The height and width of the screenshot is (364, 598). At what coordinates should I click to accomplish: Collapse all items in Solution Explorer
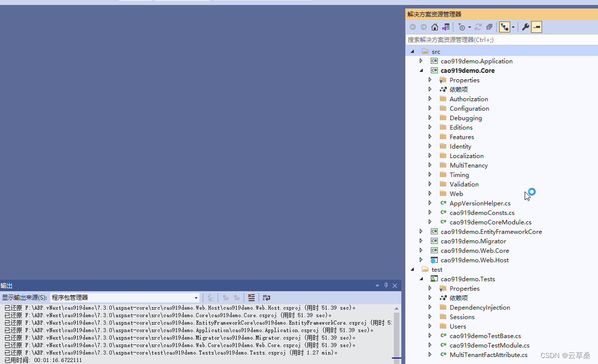click(x=489, y=27)
